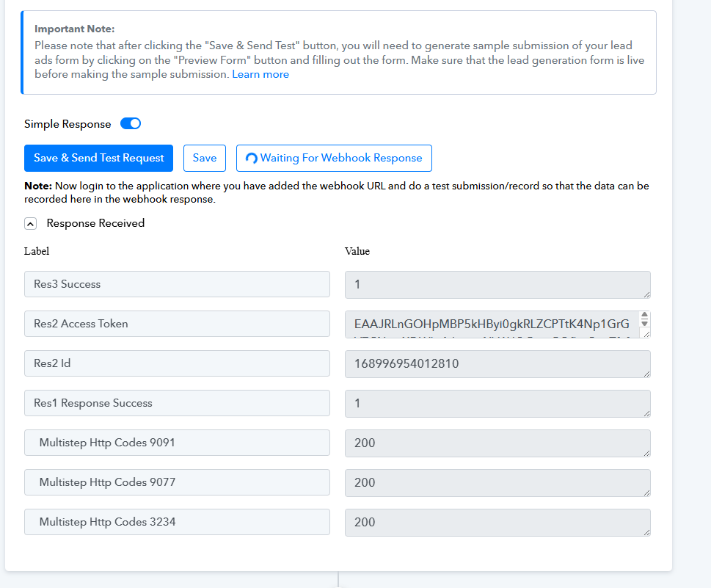Click the Res2 Access Token label field
The height and width of the screenshot is (588, 711).
click(x=177, y=324)
